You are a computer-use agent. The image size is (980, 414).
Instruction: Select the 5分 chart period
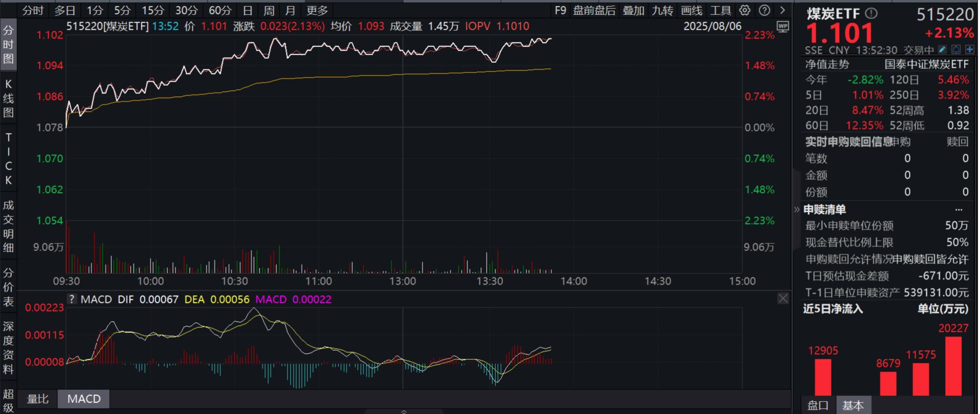point(122,10)
